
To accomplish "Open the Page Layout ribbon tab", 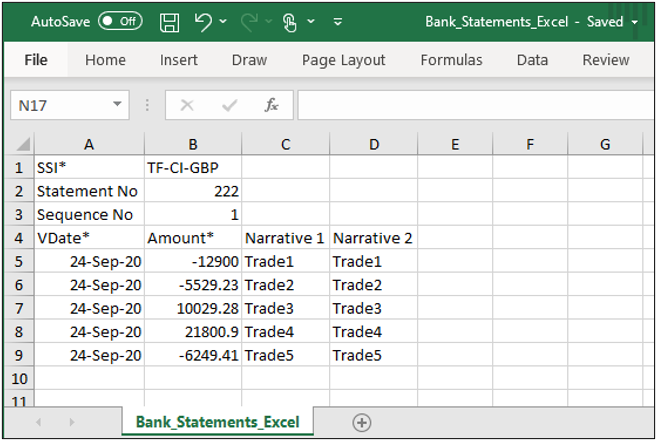I will [343, 60].
